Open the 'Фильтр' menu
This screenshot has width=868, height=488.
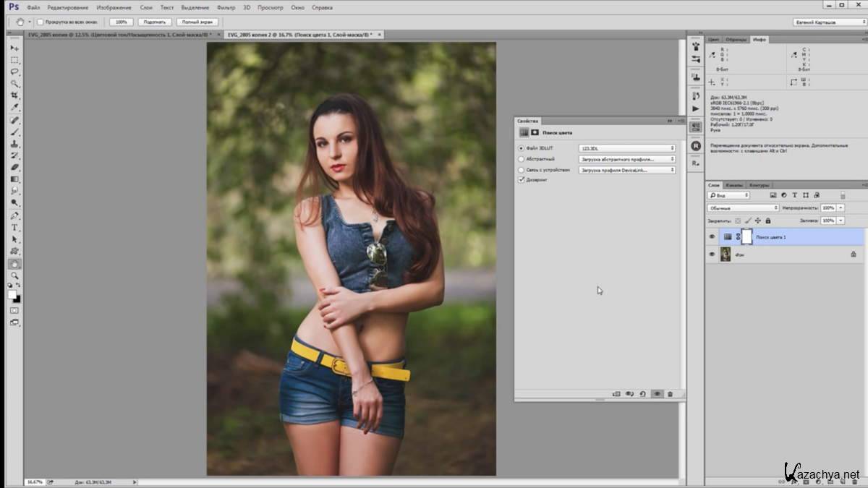pos(226,7)
